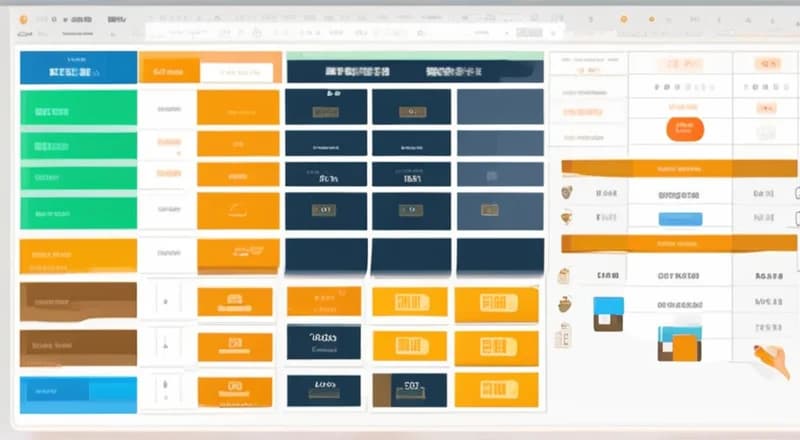Screen dimensions: 800x440
Task: Select the orange tab next to blue header
Action: 169,71
